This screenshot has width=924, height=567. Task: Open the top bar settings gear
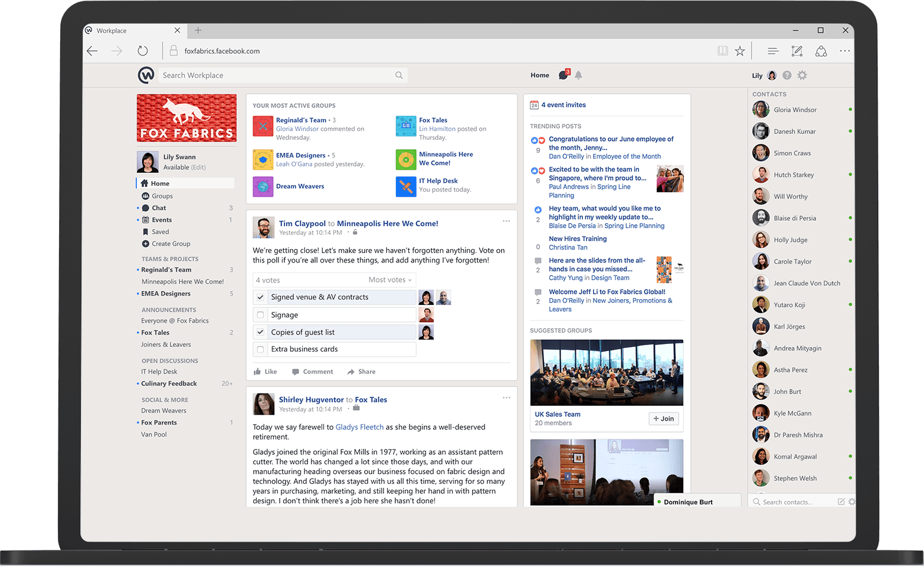point(802,75)
